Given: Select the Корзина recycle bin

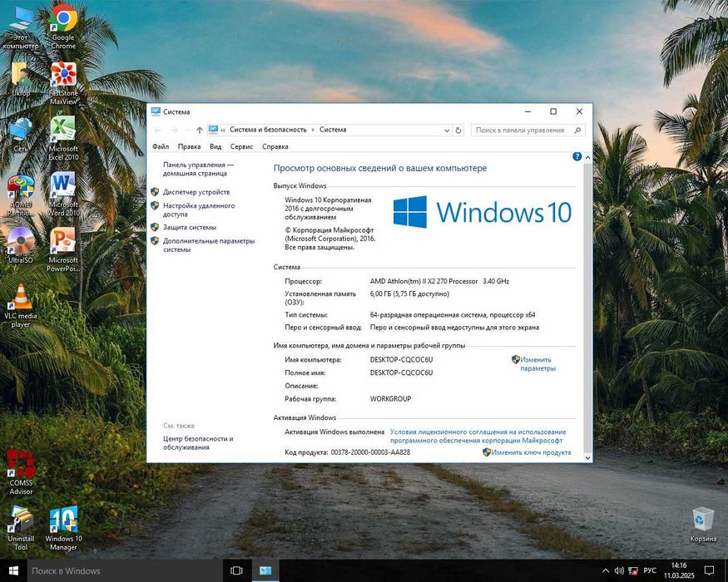Looking at the screenshot, I should click(703, 525).
